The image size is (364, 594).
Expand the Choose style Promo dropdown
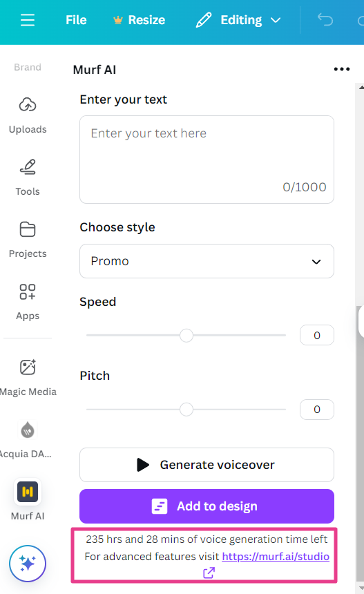coord(207,261)
